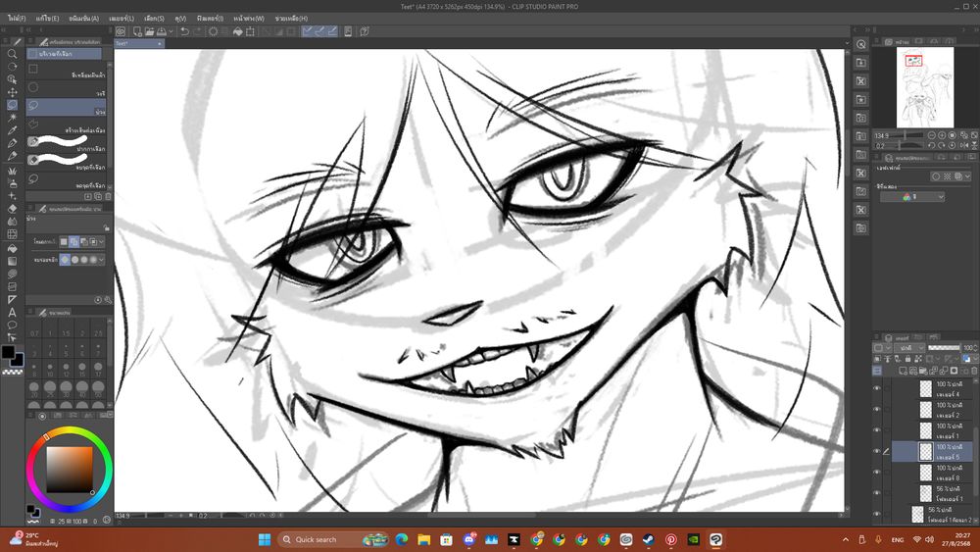Screen dimensions: 980x552
Task: Rotate canvas left in Navigator
Action: [x=931, y=145]
